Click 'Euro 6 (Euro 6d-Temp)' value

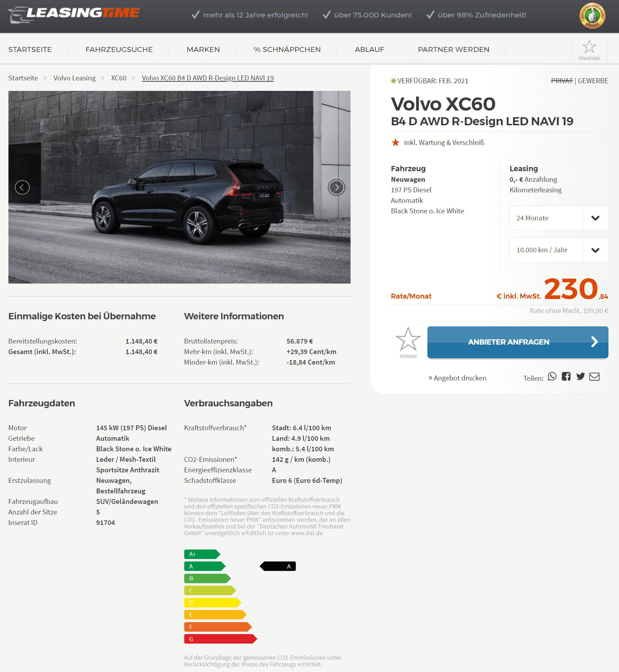pyautogui.click(x=307, y=480)
